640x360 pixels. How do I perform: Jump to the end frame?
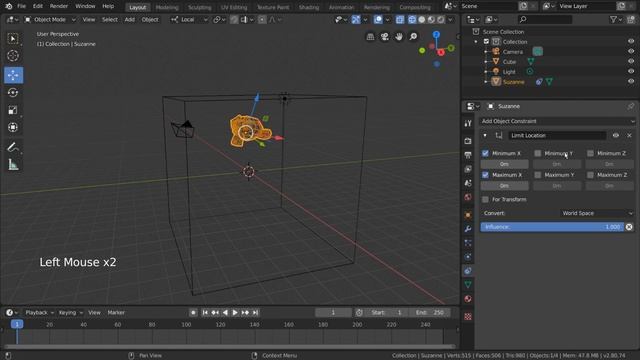click(255, 313)
